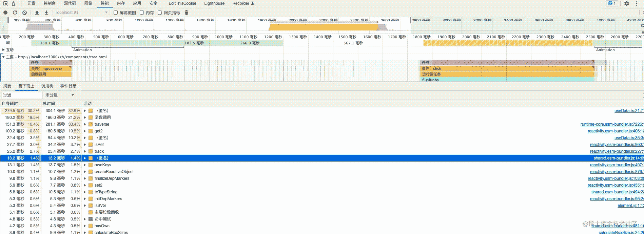644x234 pixels.
Task: Clear the recording with the ban icon
Action: 24,13
